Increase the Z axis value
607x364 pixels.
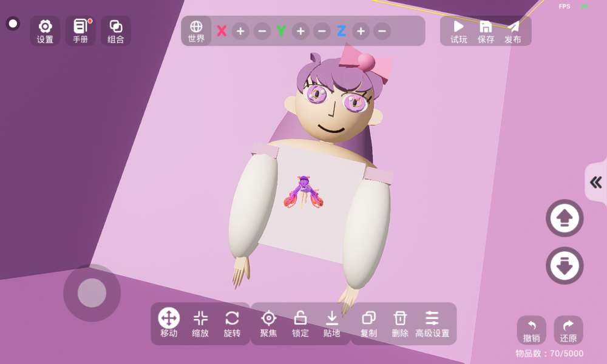(361, 31)
